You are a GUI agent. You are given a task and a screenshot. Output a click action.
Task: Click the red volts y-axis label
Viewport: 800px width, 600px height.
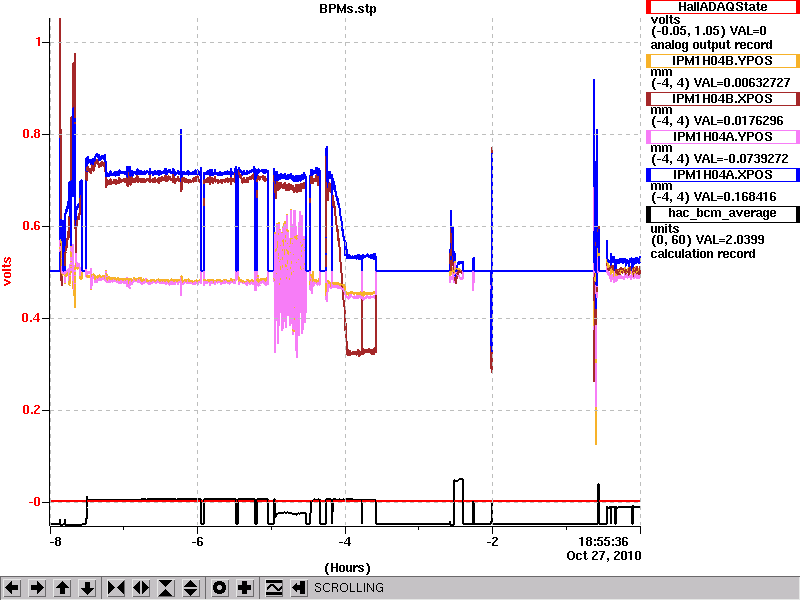pos(7,271)
